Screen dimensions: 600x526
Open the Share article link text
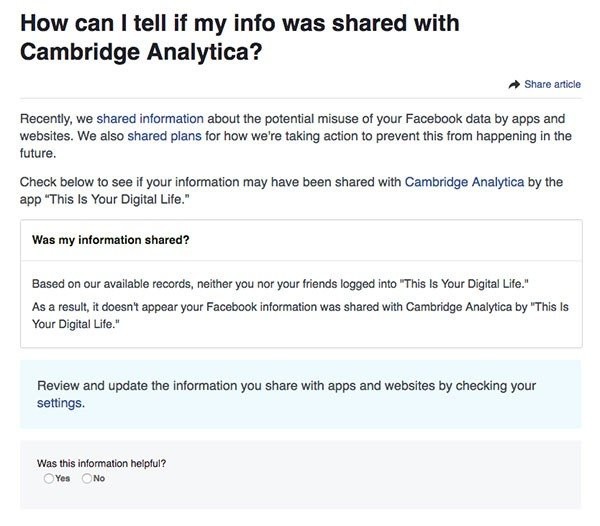coord(552,85)
